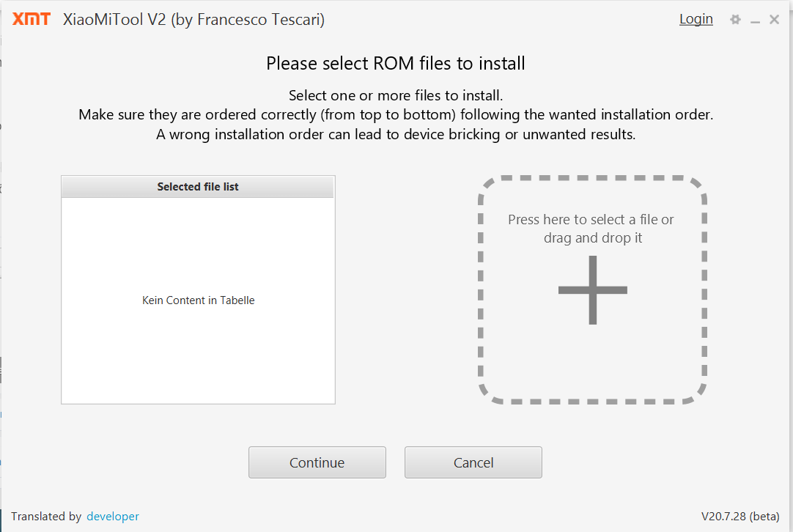The width and height of the screenshot is (793, 532).
Task: Open the developer translator link
Action: pos(112,516)
